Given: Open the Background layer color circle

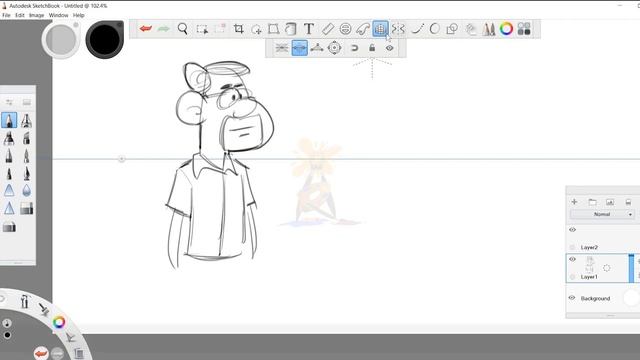Looking at the screenshot, I should pyautogui.click(x=631, y=298).
